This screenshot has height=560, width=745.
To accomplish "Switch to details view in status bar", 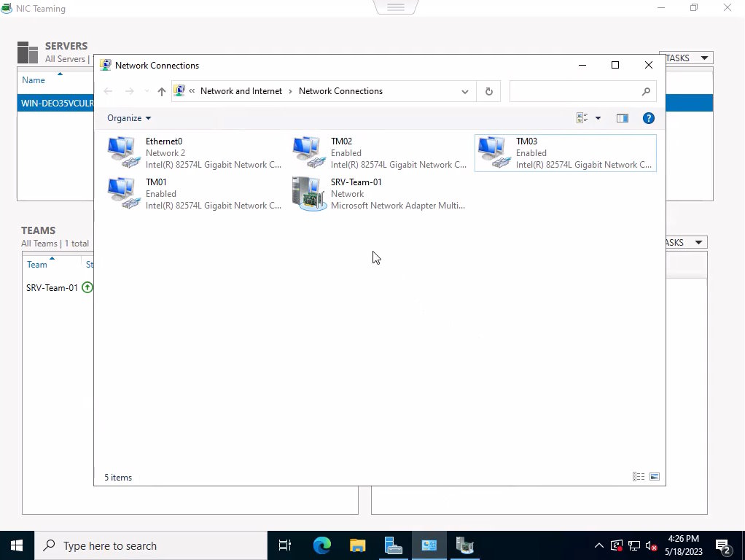I will point(639,476).
